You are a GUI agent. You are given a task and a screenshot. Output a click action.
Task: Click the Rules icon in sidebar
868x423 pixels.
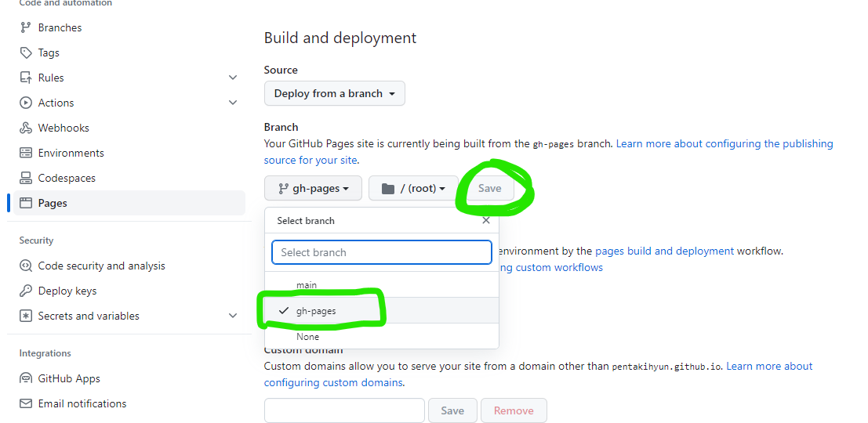coord(25,78)
